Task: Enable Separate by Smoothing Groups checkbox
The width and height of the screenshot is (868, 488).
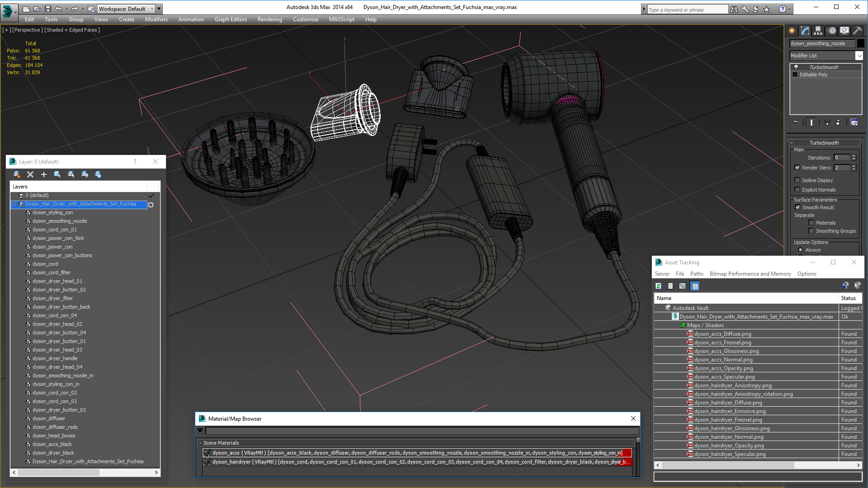Action: (811, 231)
